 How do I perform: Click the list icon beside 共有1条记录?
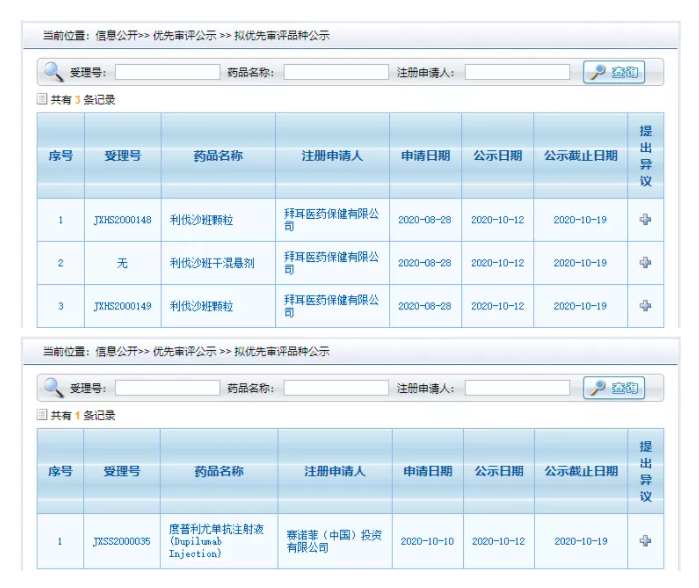[42, 415]
